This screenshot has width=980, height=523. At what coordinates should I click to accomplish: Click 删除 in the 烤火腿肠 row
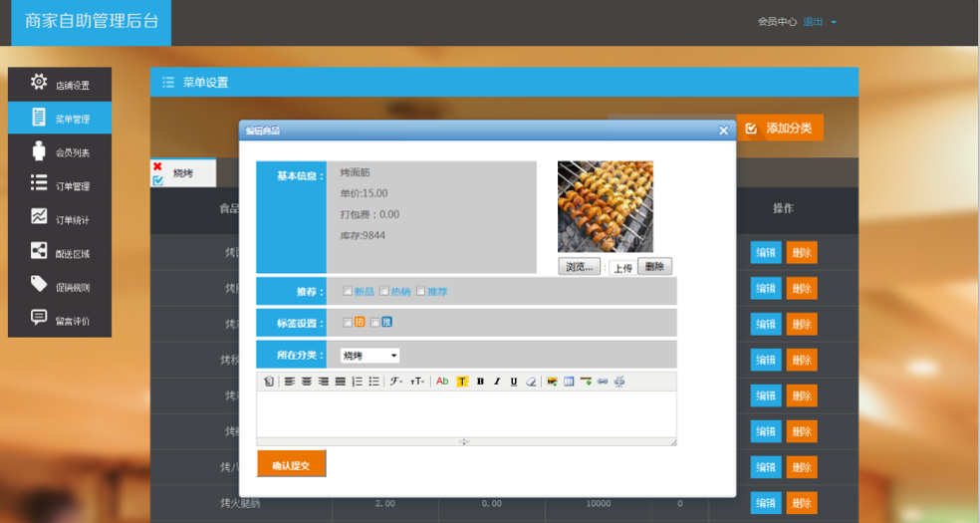coord(802,503)
